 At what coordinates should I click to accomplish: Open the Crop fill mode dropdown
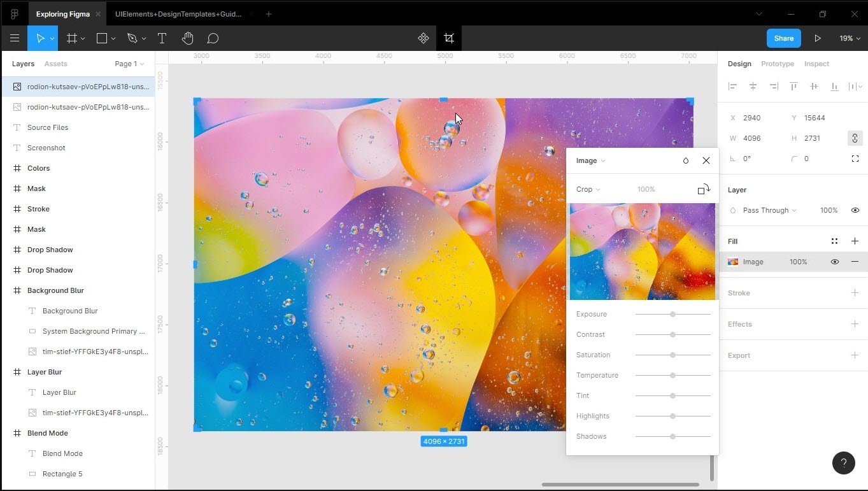click(x=588, y=189)
